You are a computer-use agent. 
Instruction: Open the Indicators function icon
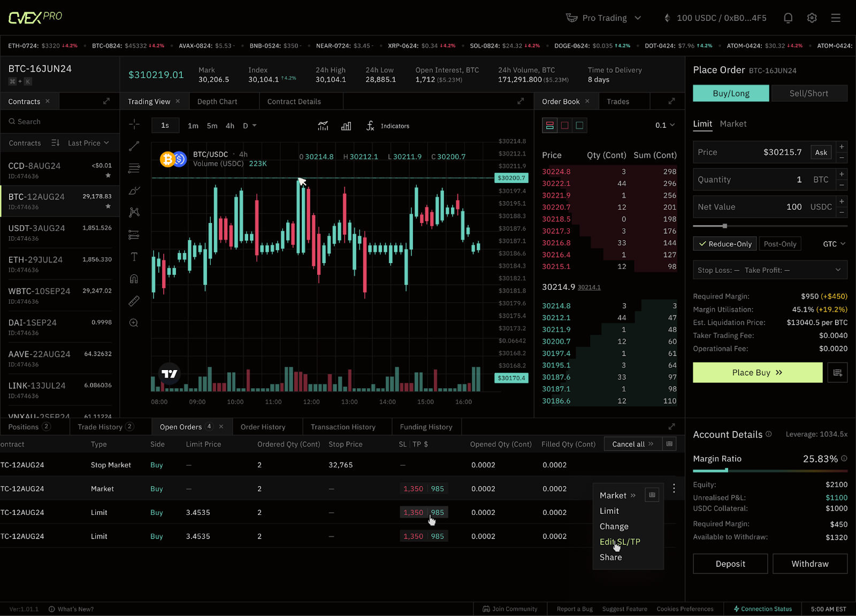click(x=370, y=126)
